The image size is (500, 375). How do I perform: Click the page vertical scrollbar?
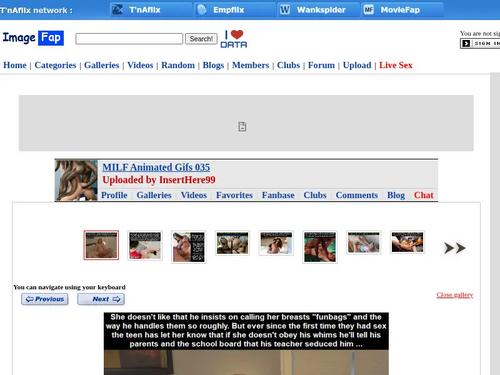495,224
